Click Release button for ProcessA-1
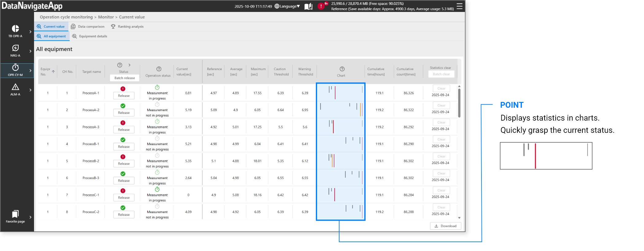 pos(124,96)
